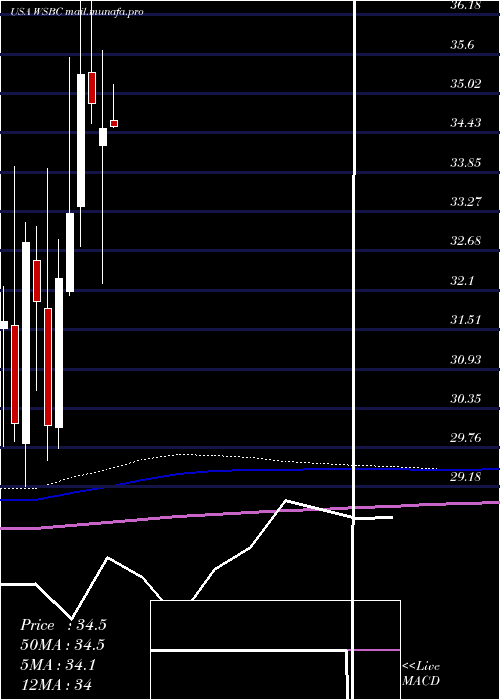Select the 36.18 price axis label

465,5
